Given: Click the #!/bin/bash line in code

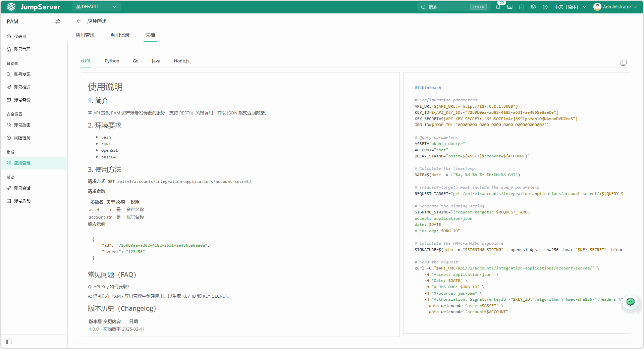Looking at the screenshot, I should (428, 88).
